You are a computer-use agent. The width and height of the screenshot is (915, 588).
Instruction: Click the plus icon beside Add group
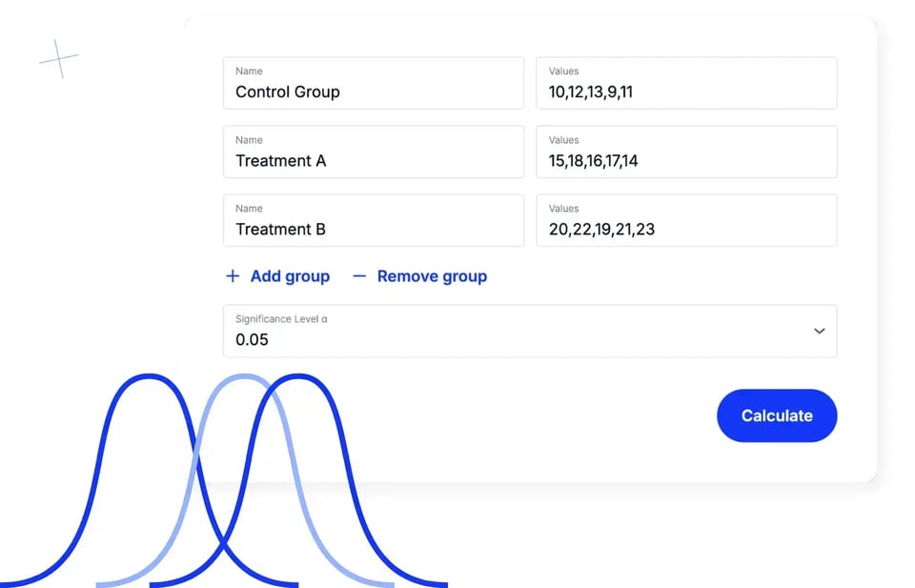(233, 276)
